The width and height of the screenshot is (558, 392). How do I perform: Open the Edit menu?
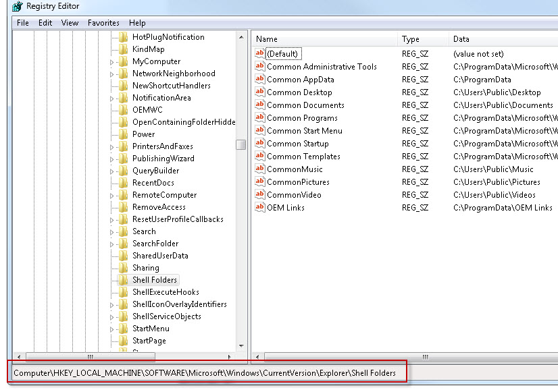(45, 23)
